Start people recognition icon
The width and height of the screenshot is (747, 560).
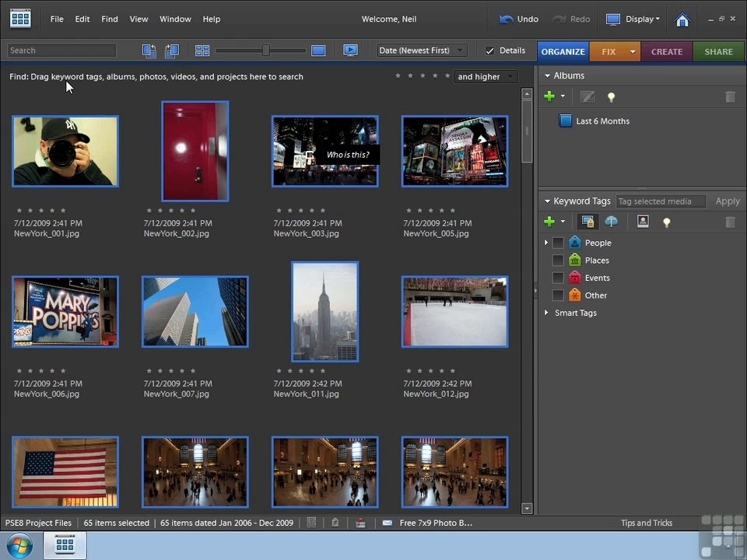(x=644, y=222)
